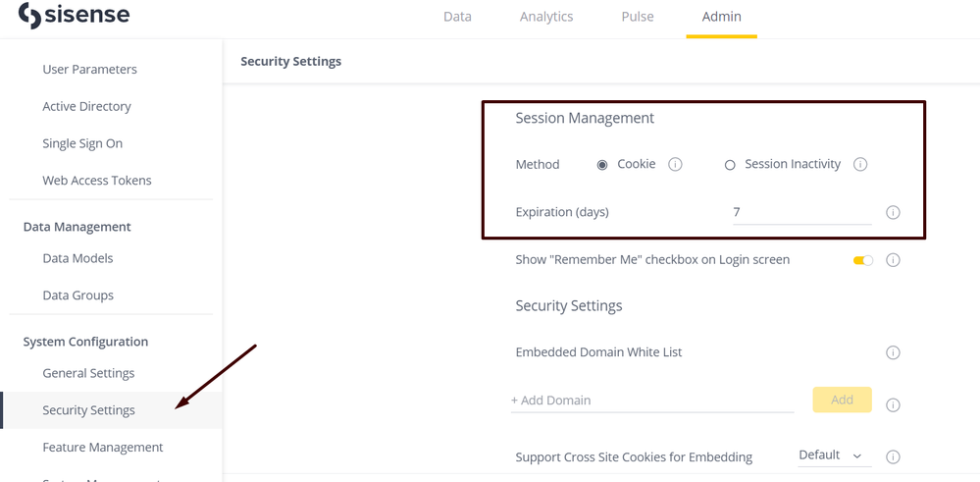The image size is (980, 482).
Task: Edit the Expiration days value field
Action: pyautogui.click(x=801, y=212)
